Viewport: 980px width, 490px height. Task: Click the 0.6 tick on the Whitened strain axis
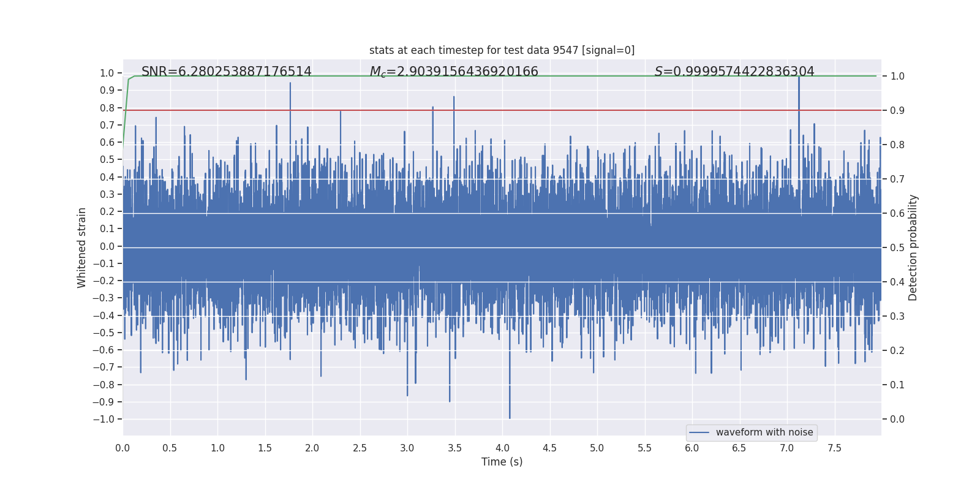click(x=107, y=142)
